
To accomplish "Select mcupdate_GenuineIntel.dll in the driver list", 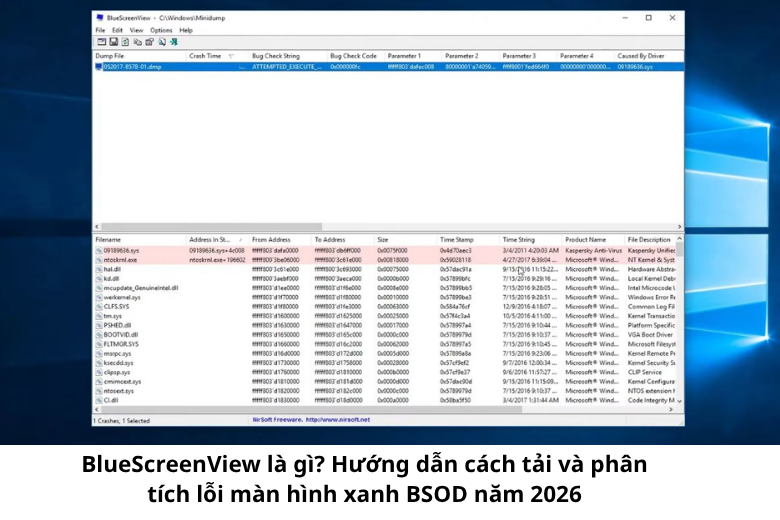I will tap(141, 288).
